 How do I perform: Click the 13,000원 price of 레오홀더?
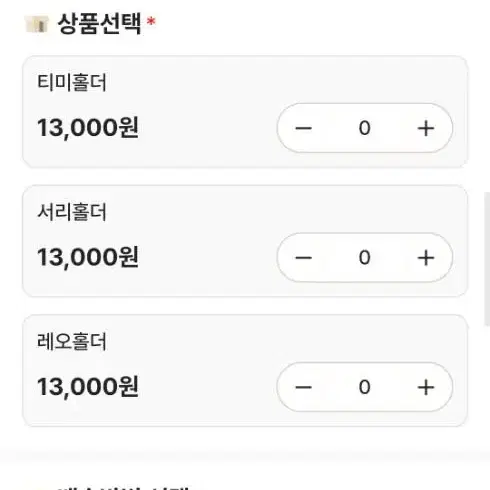pos(88,387)
